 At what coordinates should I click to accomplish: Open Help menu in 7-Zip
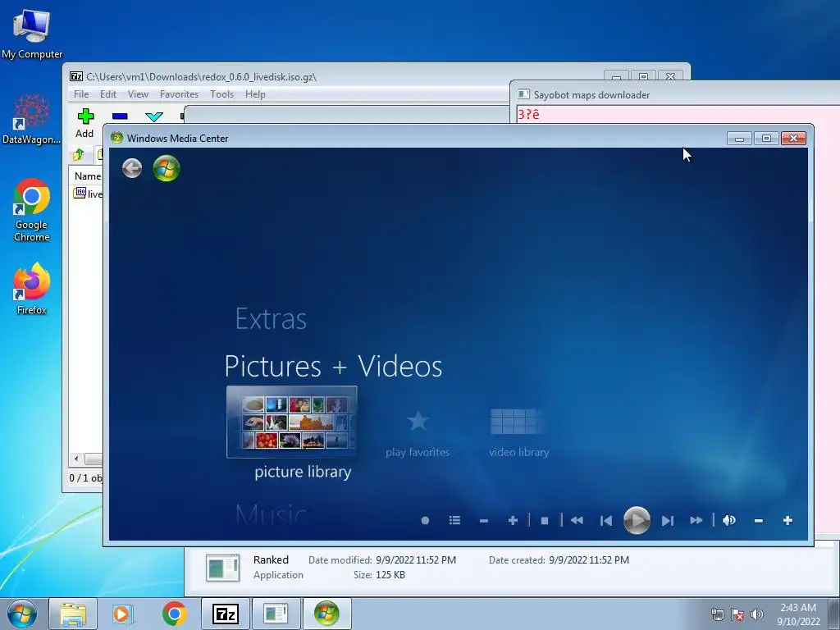click(256, 94)
